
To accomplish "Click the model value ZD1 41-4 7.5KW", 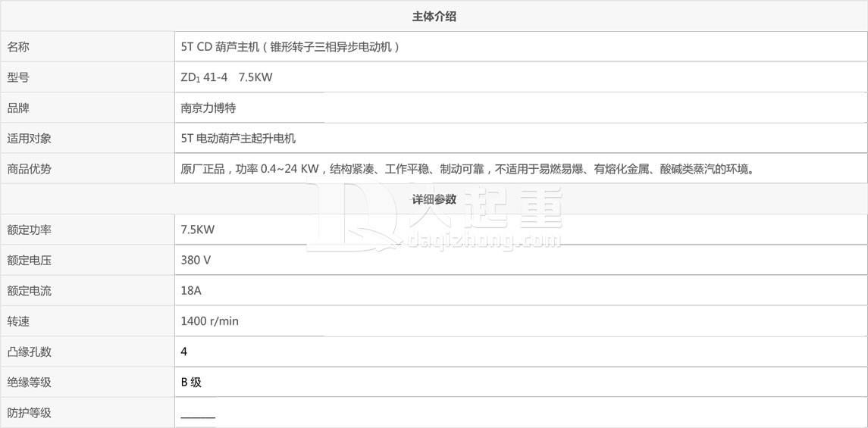I will (x=227, y=78).
